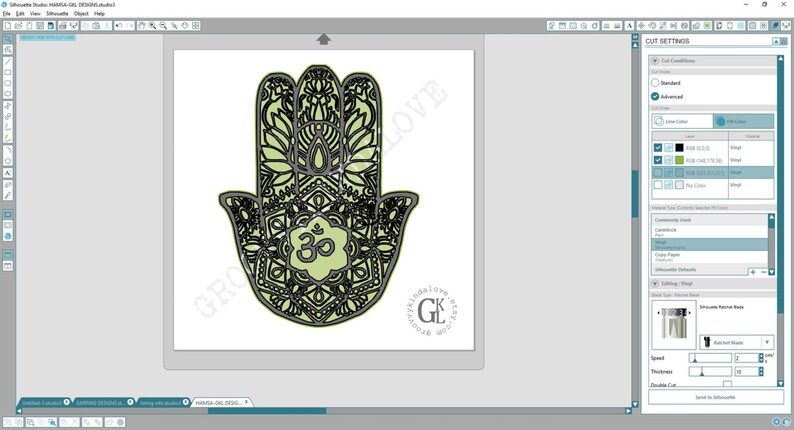Enable the No Color layer checkbox

tap(658, 185)
